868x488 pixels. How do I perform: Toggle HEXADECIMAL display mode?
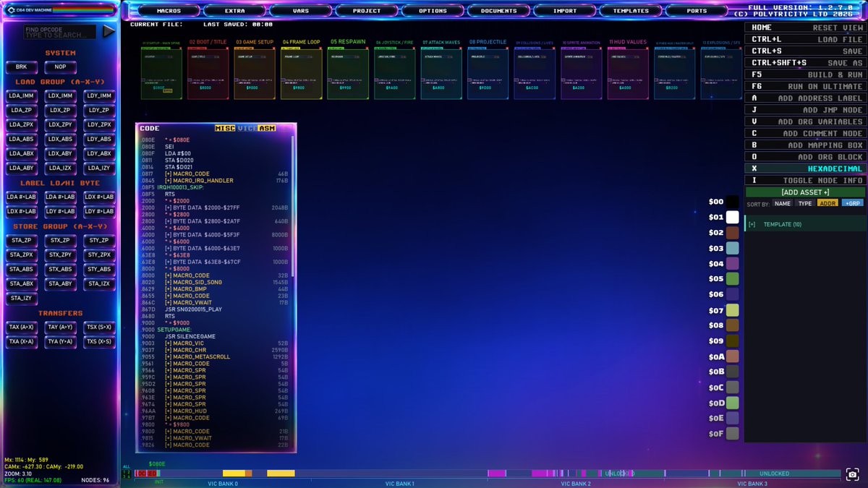click(805, 168)
